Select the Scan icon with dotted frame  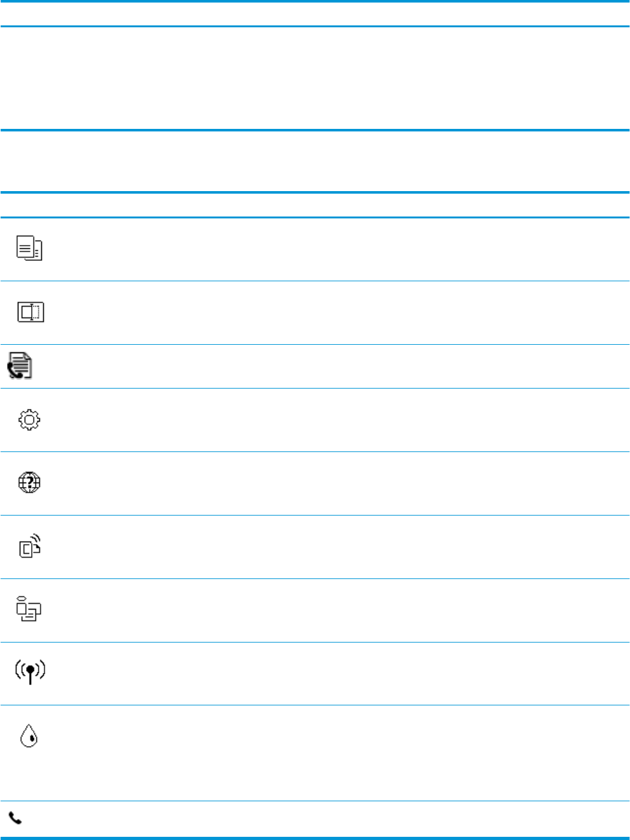click(x=30, y=312)
